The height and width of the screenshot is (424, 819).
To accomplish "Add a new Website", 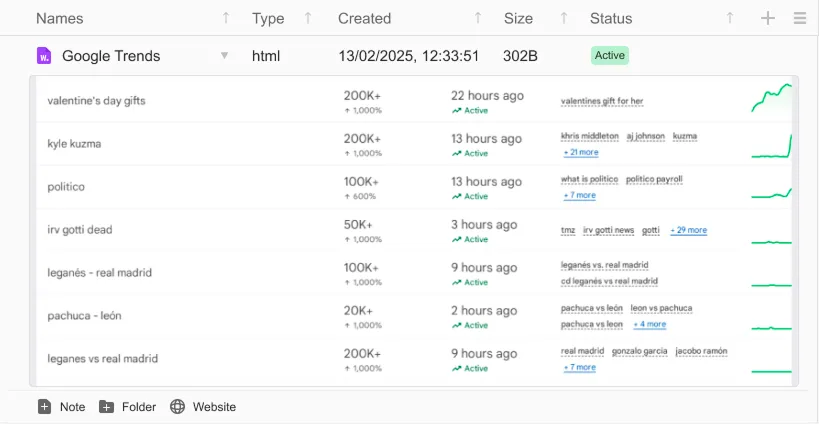I will pos(203,407).
